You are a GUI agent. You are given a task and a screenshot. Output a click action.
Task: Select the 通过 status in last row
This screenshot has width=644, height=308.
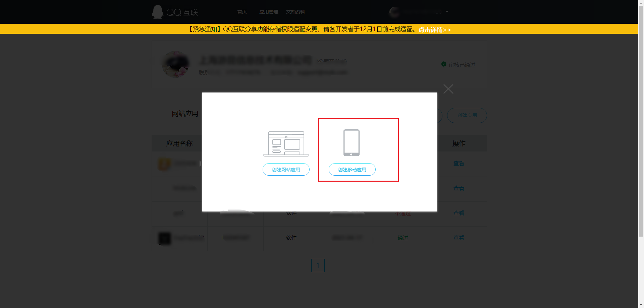coord(402,238)
